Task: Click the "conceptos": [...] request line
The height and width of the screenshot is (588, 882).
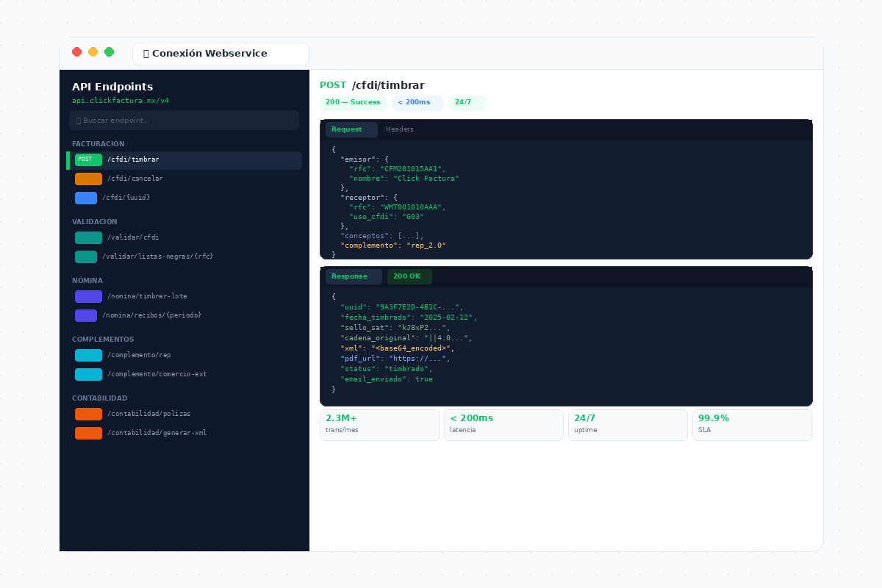Action: (x=382, y=236)
